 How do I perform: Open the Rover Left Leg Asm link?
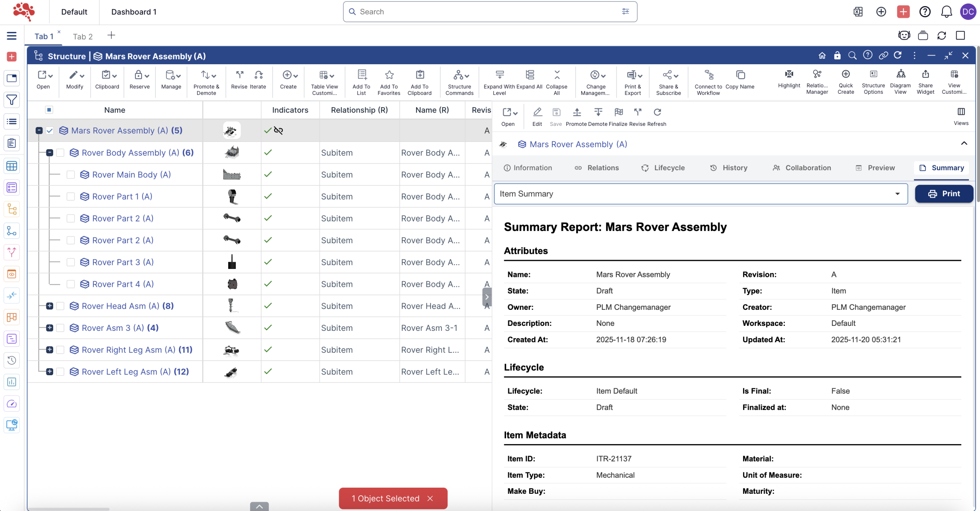pos(126,372)
